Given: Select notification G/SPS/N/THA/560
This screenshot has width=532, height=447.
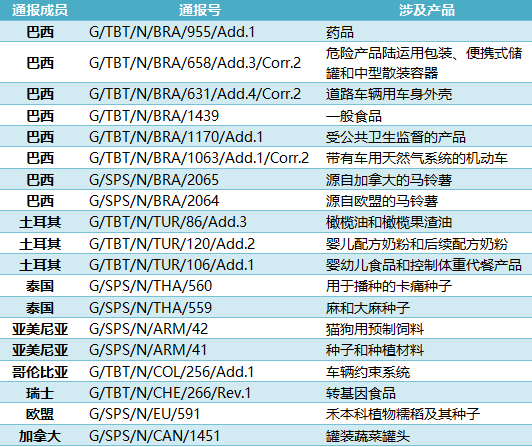Looking at the screenshot, I should click(x=150, y=286).
